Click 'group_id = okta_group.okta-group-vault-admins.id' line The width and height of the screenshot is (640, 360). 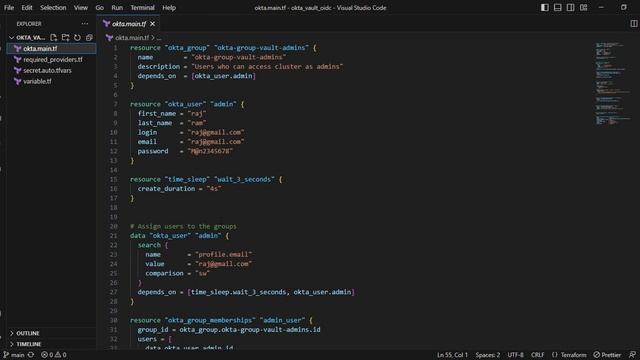(x=229, y=329)
